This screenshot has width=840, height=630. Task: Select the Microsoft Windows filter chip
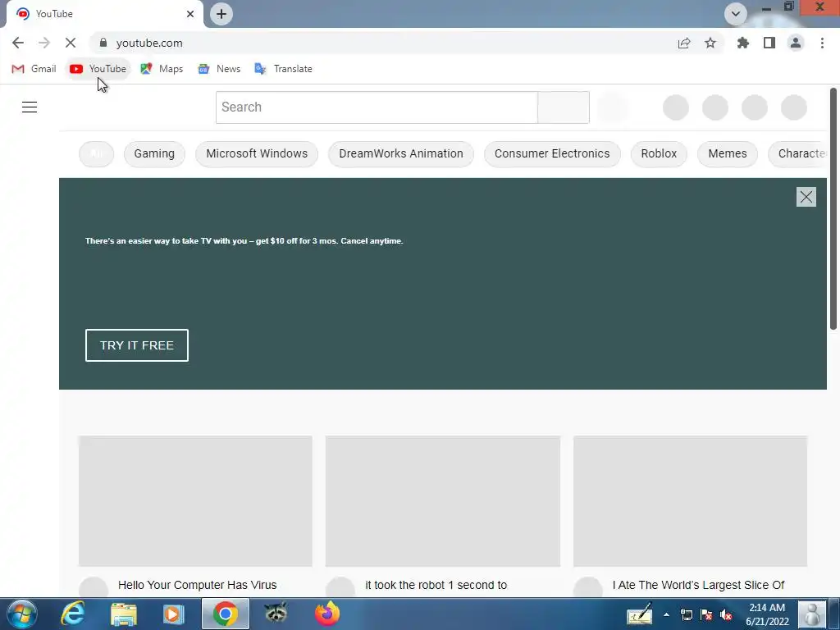257,153
